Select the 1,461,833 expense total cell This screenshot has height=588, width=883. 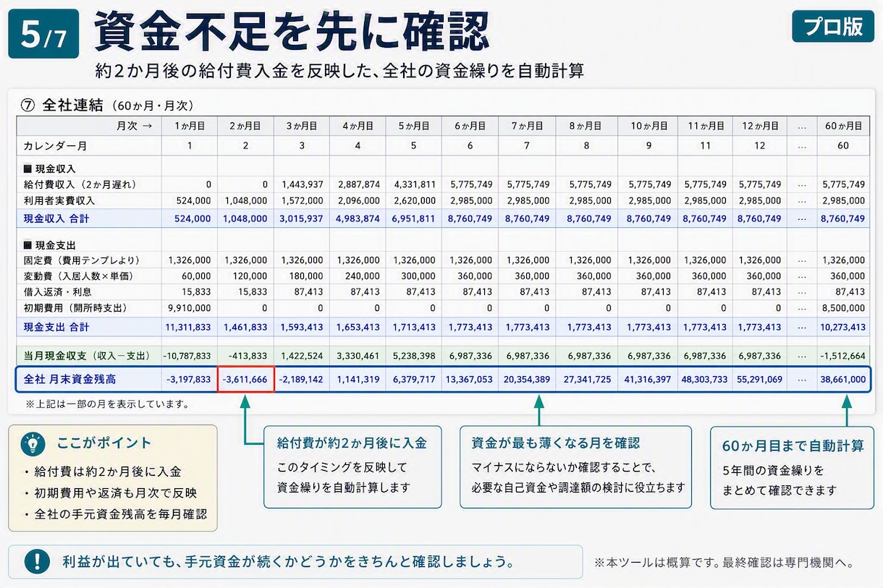point(246,327)
